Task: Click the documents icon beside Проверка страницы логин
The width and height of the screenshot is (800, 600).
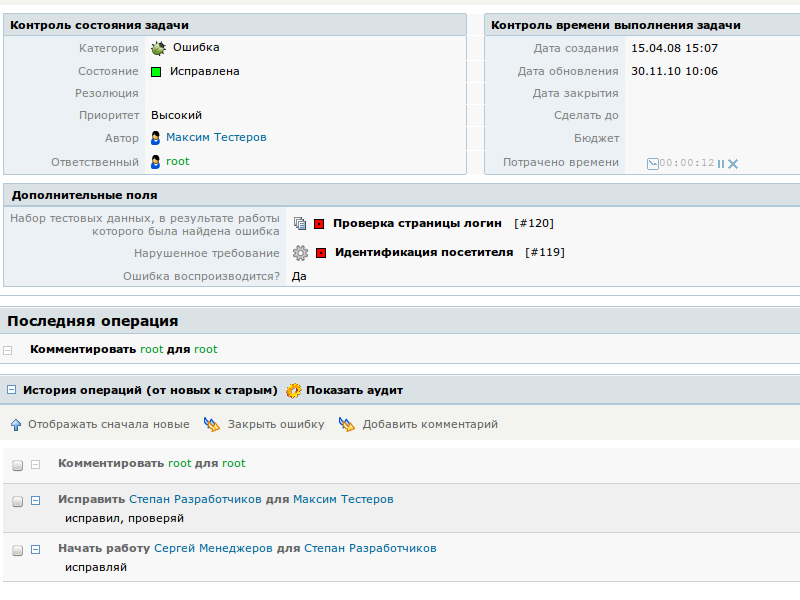Action: tap(300, 224)
